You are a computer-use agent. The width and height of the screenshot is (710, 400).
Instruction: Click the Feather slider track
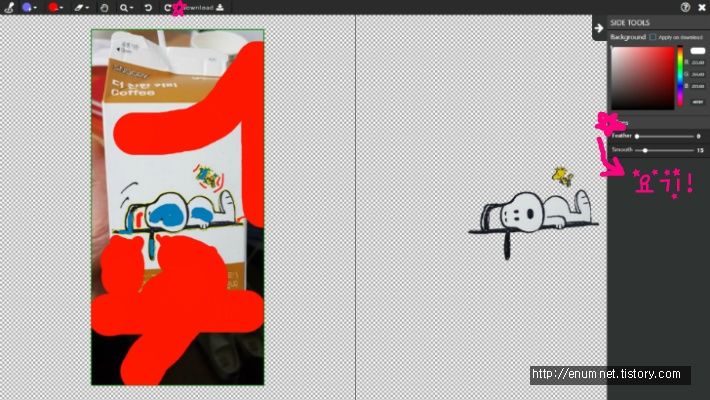[665, 136]
